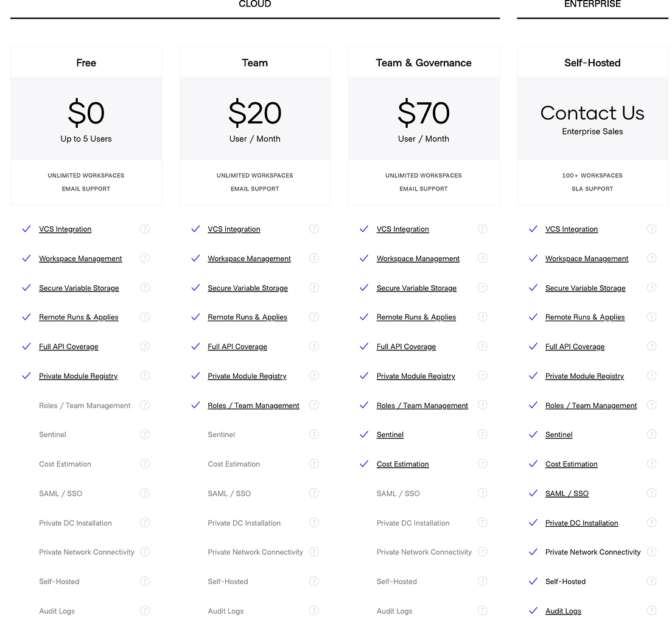Click Cost Estimation link in Self-Hosted column
Image resolution: width=672 pixels, height=618 pixels.
[571, 464]
